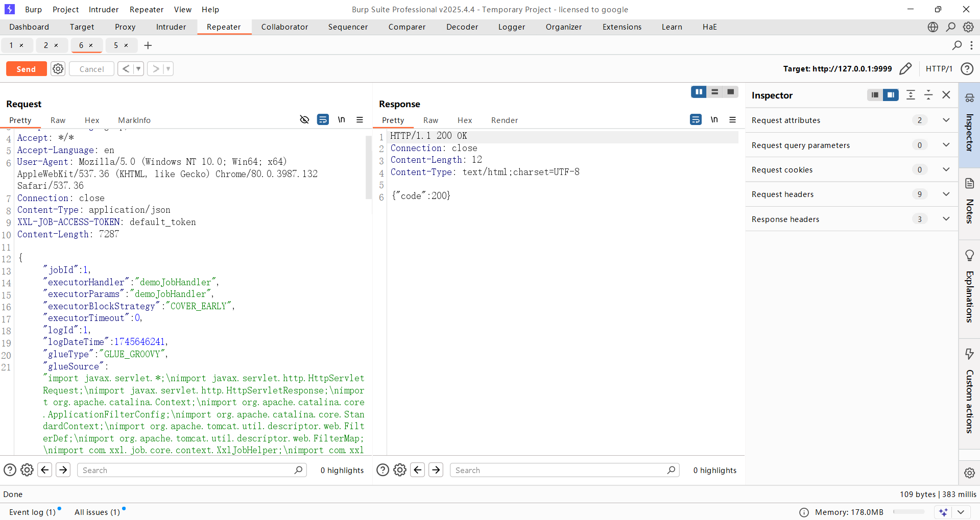Image resolution: width=980 pixels, height=520 pixels.
Task: Select tabbed layout view
Action: click(x=730, y=92)
